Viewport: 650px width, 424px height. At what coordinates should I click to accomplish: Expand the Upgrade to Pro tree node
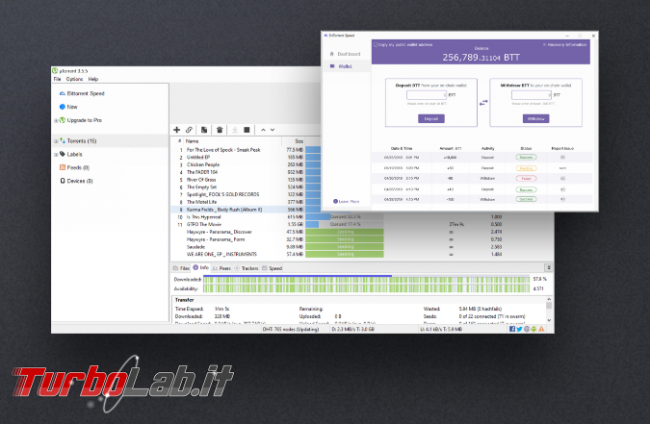pos(56,121)
